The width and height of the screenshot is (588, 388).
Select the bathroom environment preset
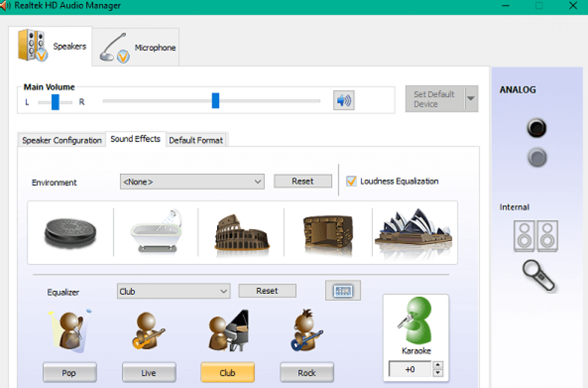[x=155, y=232]
